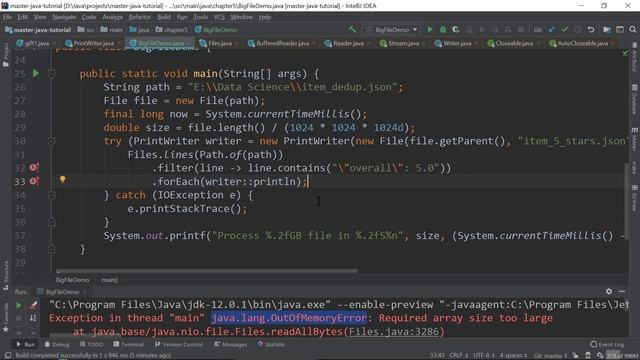640x360 pixels.
Task: Click the editor horizontal scrollbar
Action: pyautogui.click(x=207, y=271)
